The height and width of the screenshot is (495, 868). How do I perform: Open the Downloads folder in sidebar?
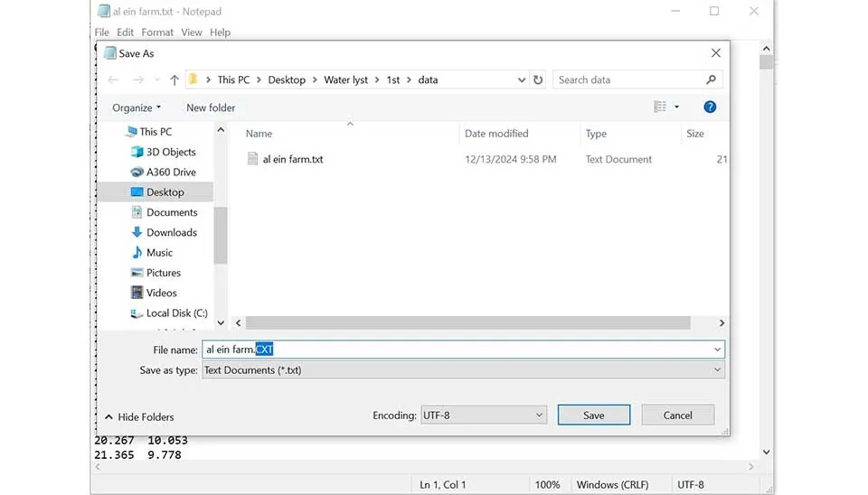click(172, 232)
